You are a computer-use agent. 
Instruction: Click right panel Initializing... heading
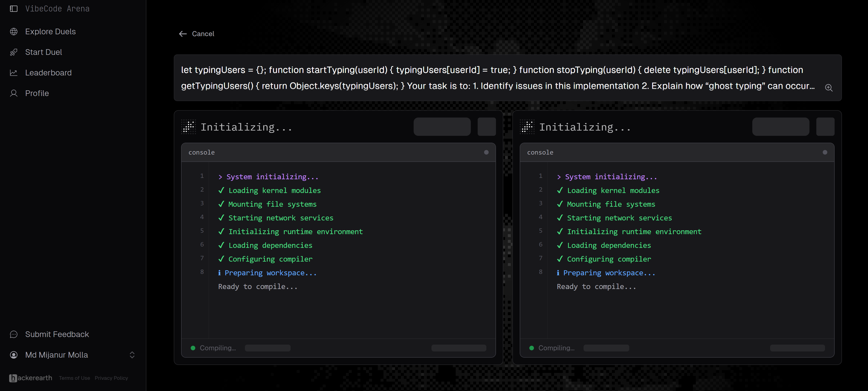[x=585, y=127]
